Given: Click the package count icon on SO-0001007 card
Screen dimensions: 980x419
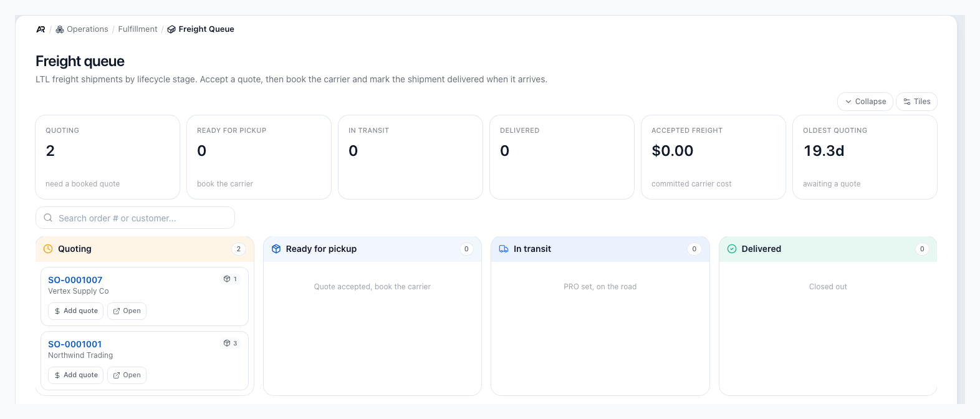Looking at the screenshot, I should click(x=227, y=279).
